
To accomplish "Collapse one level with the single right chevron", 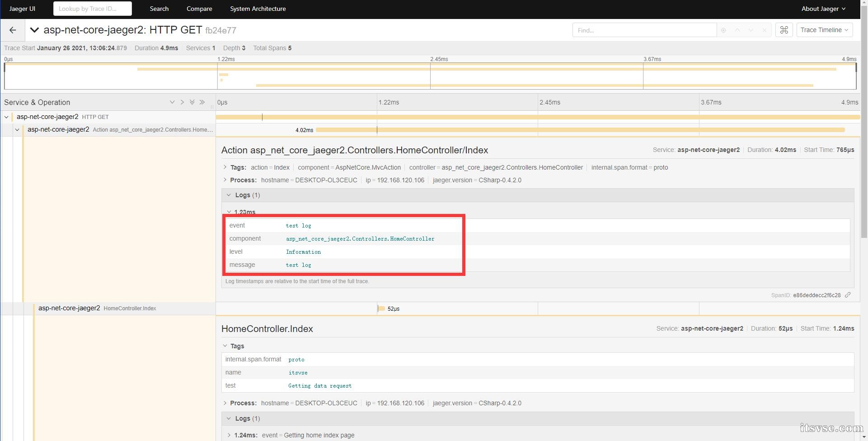I will pyautogui.click(x=182, y=102).
